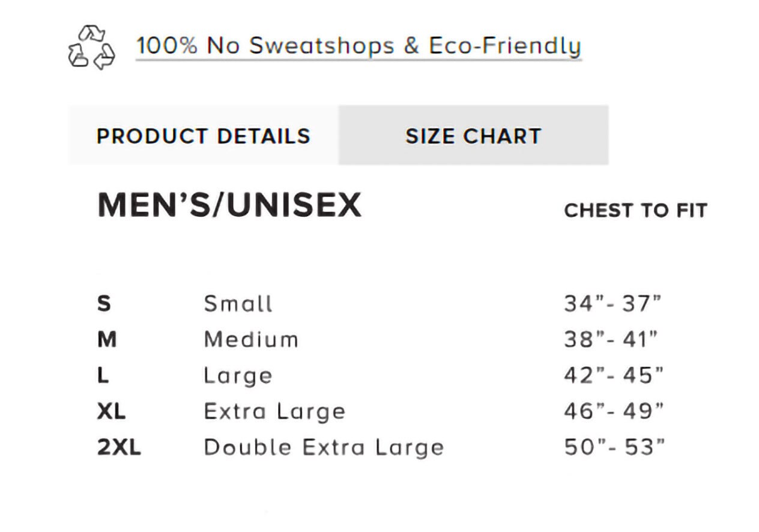Select the Size Chart tab
This screenshot has width=759, height=532.
[x=473, y=136]
